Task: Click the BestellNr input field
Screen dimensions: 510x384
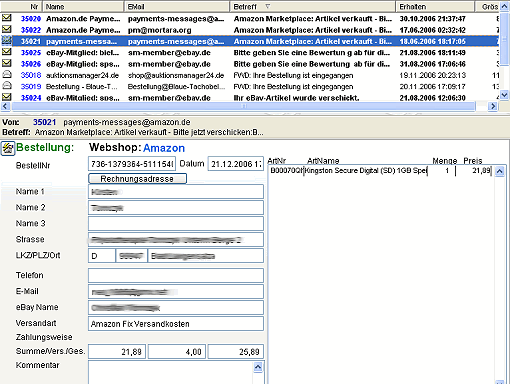Action: pyautogui.click(x=132, y=164)
